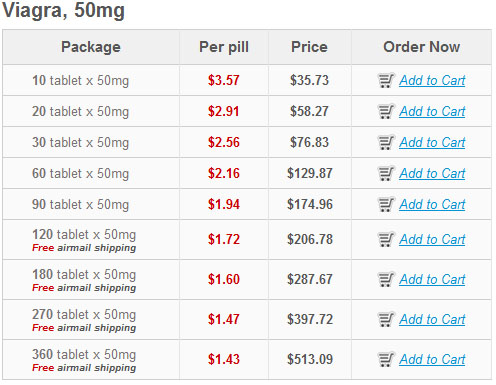Screen dimensions: 496x385
Task: Click cart icon in the $287.67 row
Action: point(386,279)
